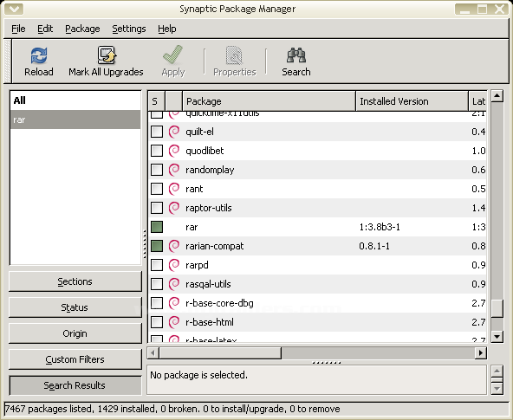Click Debian swirl icon beside rasqal-utils
The image size is (513, 420).
click(174, 284)
